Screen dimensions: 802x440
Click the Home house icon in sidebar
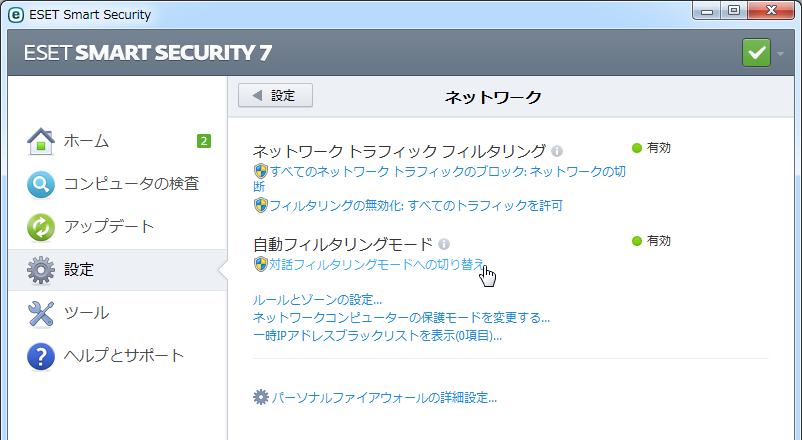pyautogui.click(x=40, y=141)
